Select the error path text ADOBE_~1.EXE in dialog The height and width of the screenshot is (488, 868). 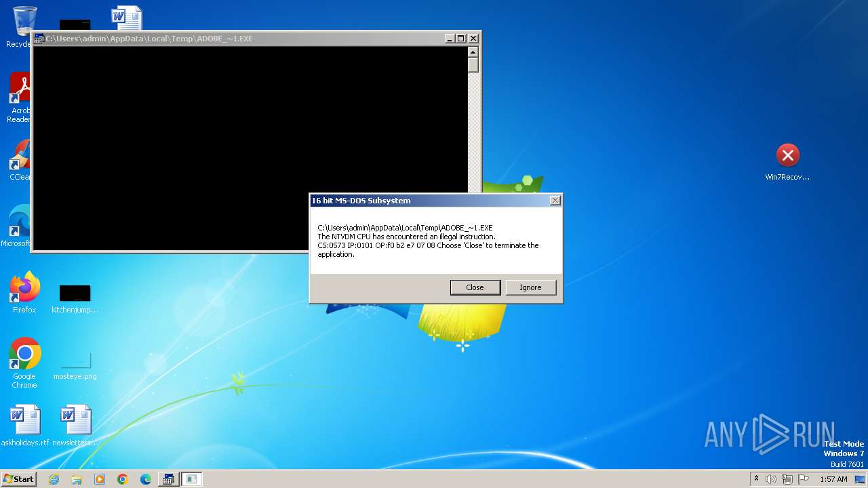pyautogui.click(x=405, y=228)
